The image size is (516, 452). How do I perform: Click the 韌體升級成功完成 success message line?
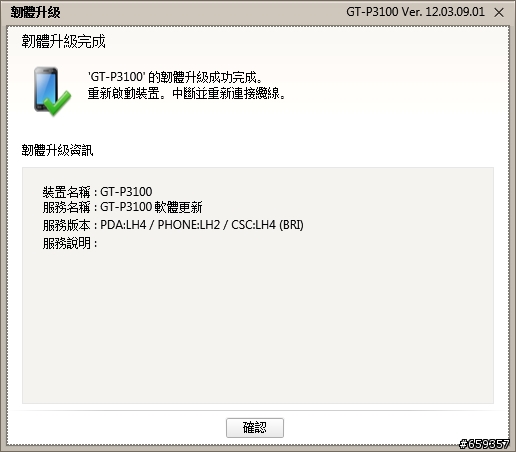pyautogui.click(x=175, y=77)
